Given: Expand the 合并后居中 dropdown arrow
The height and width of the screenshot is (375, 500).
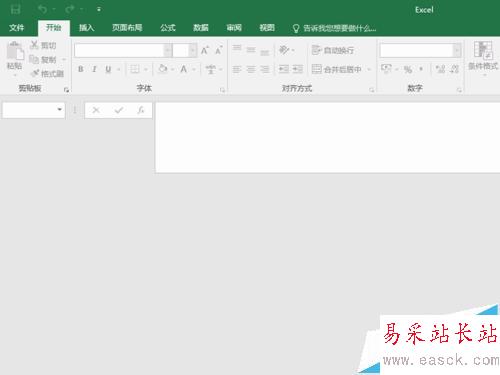Looking at the screenshot, I should coord(369,69).
